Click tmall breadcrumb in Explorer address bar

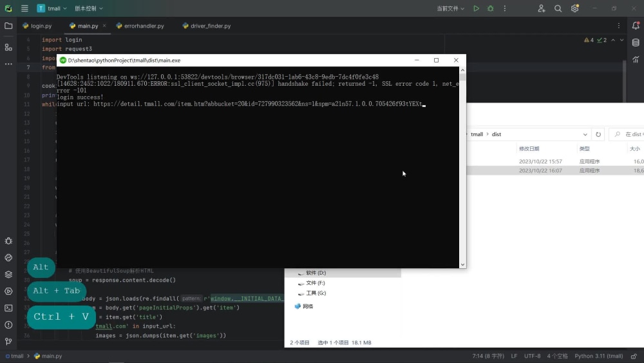click(x=477, y=134)
